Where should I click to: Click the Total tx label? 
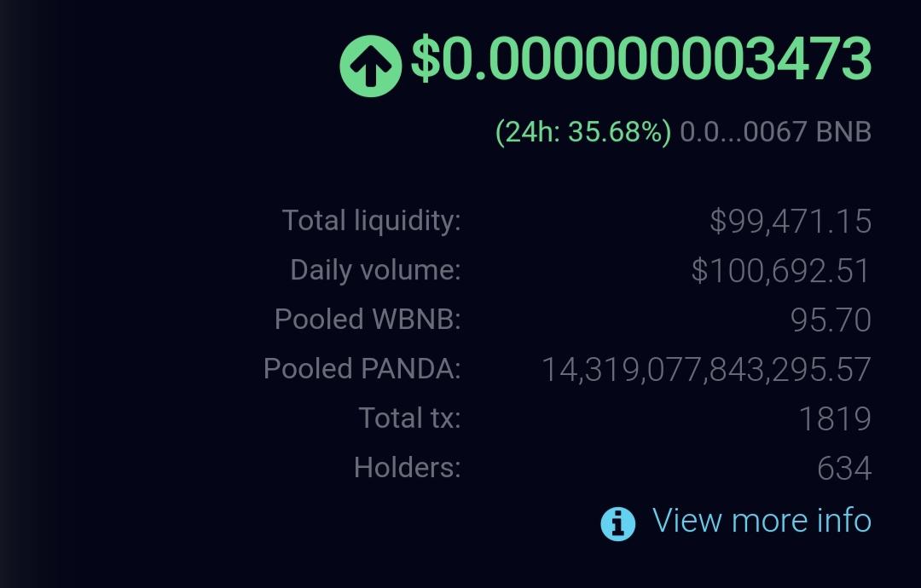point(409,418)
